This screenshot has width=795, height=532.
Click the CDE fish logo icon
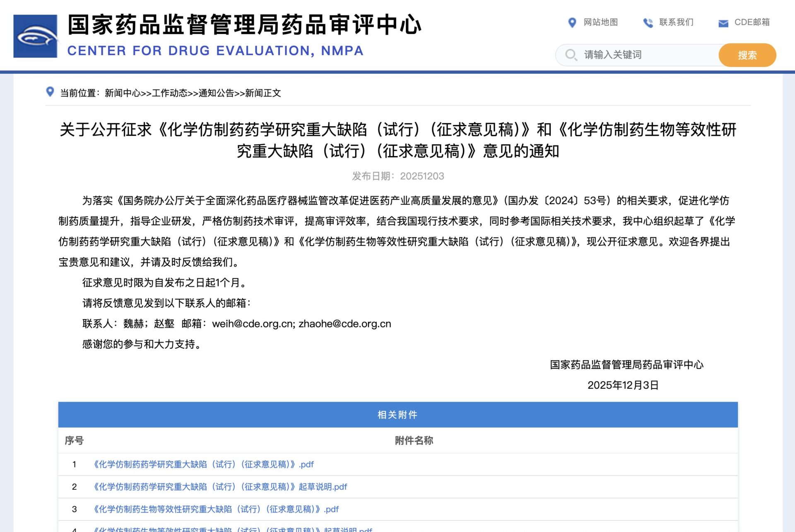pyautogui.click(x=35, y=36)
